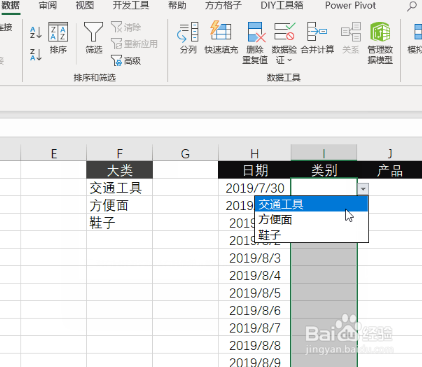This screenshot has height=367, width=422.
Task: Choose 鞋子 in dropdown list
Action: click(x=311, y=235)
